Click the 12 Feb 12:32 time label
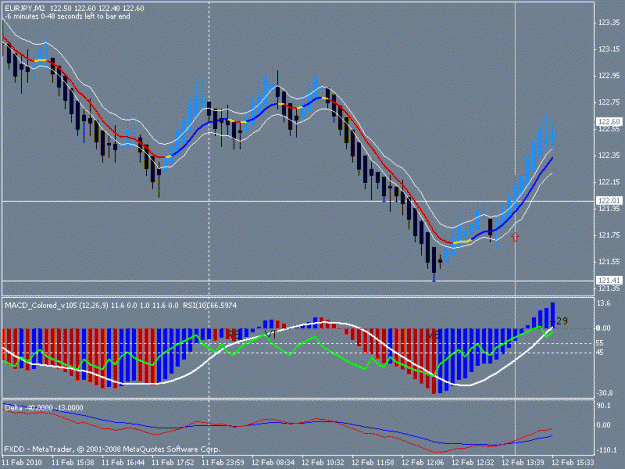The width and height of the screenshot is (625, 469). [473, 463]
